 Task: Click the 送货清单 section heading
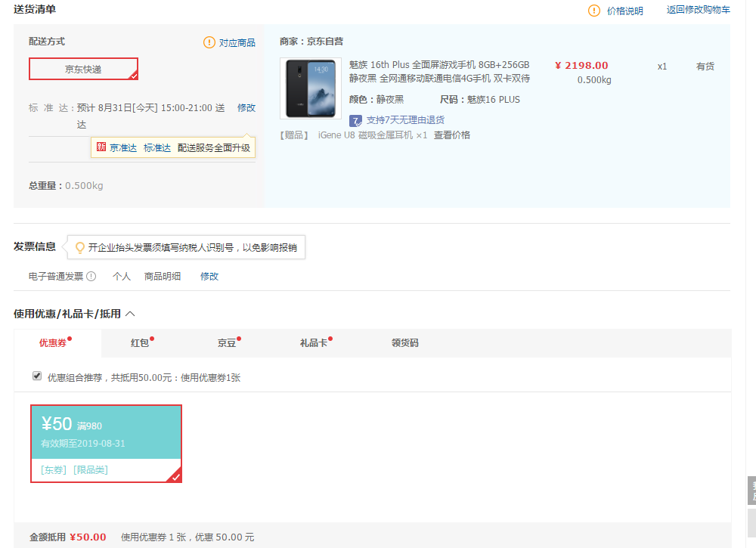[35, 9]
